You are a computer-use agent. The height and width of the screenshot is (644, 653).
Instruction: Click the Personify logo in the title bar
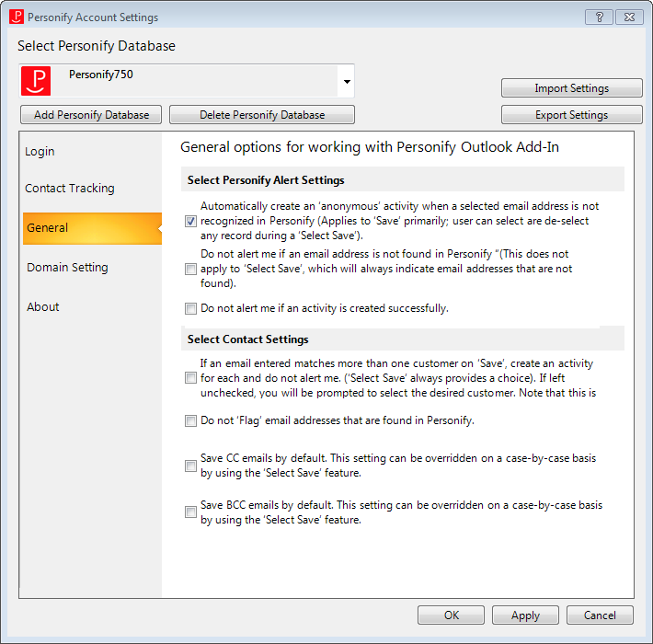click(x=17, y=17)
